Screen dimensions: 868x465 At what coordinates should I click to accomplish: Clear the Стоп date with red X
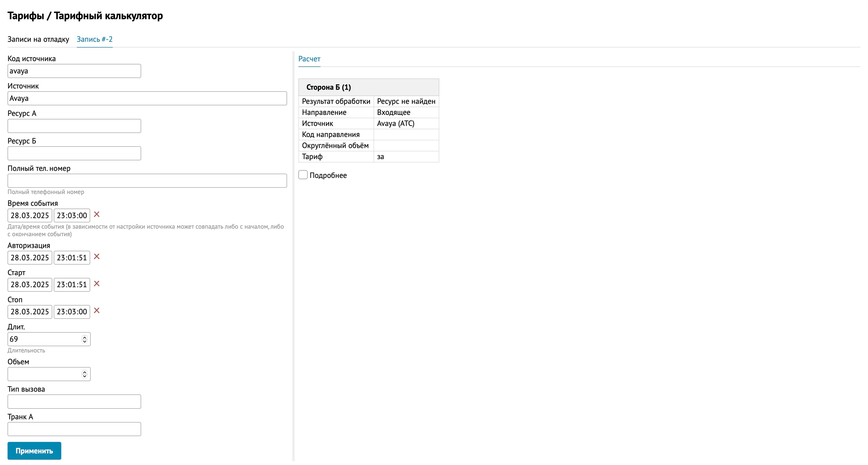[97, 311]
